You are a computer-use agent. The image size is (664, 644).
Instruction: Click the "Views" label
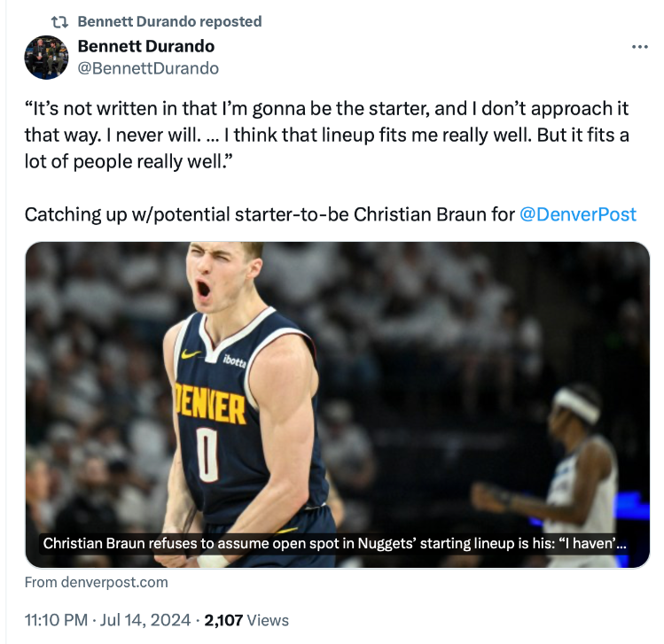coord(268,620)
